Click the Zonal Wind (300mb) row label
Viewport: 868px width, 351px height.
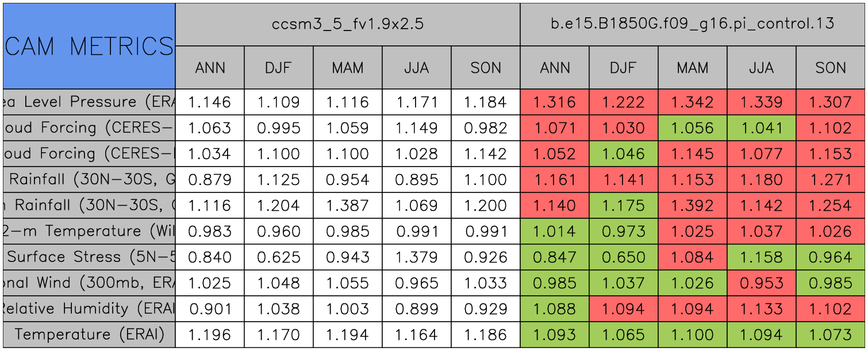pyautogui.click(x=89, y=283)
